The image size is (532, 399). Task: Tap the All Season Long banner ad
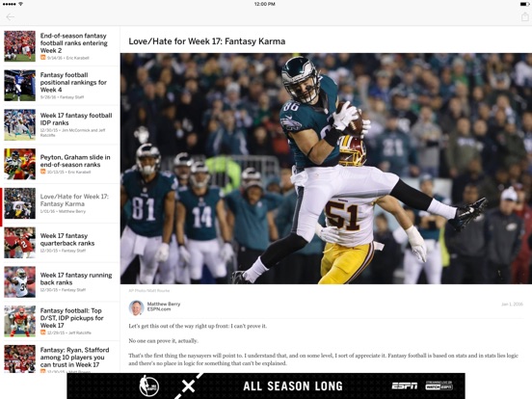coord(266,386)
